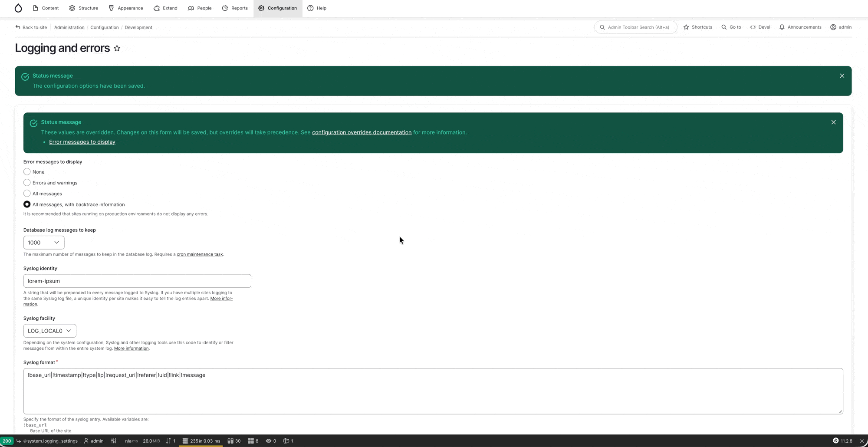Open the Structure menu
Image resolution: width=868 pixels, height=447 pixels.
[x=83, y=8]
